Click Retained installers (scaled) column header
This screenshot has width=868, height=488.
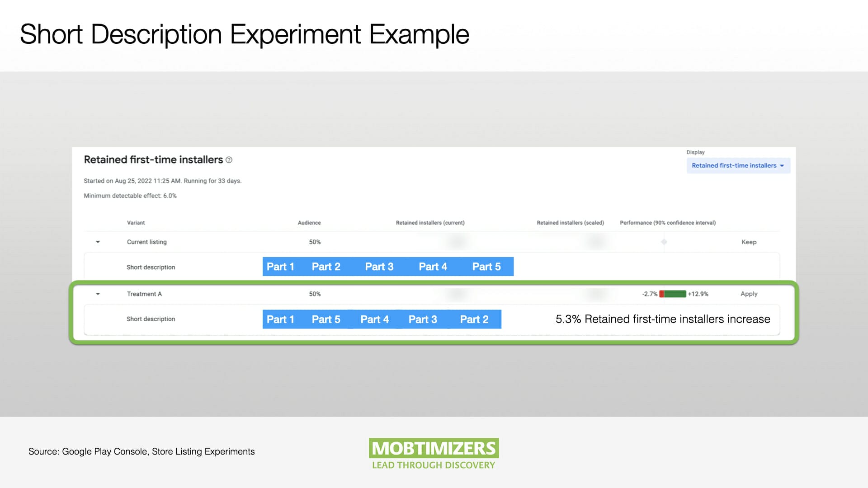(x=570, y=223)
